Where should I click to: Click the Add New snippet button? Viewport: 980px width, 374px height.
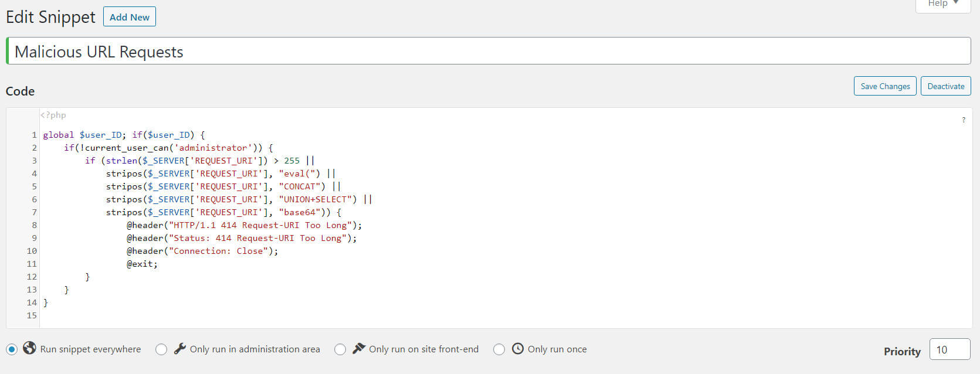pos(130,17)
